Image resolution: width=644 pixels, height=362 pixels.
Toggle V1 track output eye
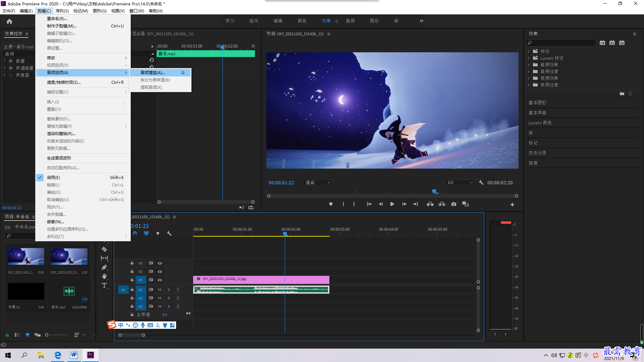click(x=160, y=280)
